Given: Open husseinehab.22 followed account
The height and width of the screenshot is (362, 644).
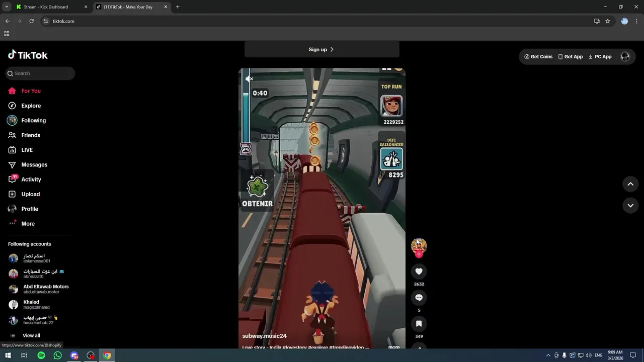Looking at the screenshot, I should point(33,320).
